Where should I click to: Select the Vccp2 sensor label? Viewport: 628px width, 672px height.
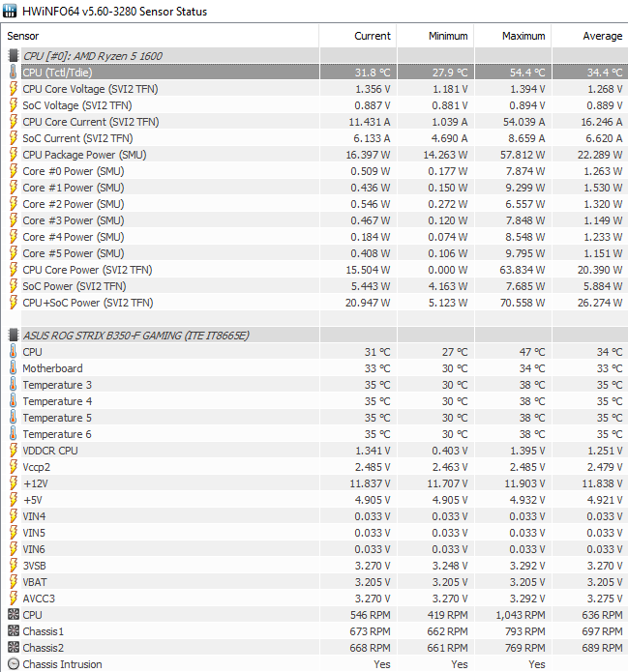[36, 467]
